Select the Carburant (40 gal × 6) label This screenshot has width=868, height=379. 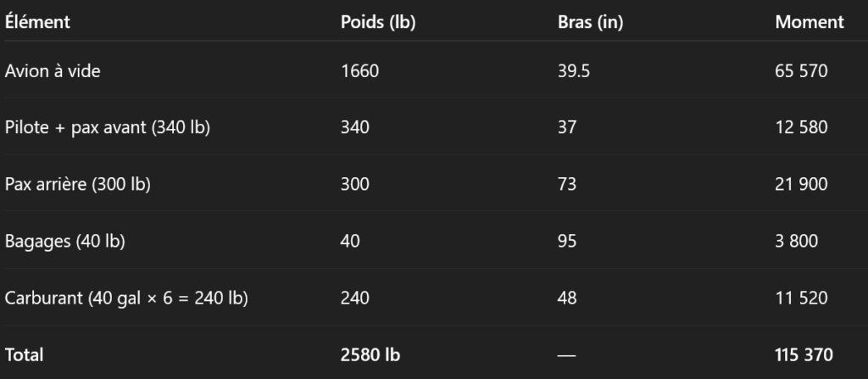coord(126,298)
